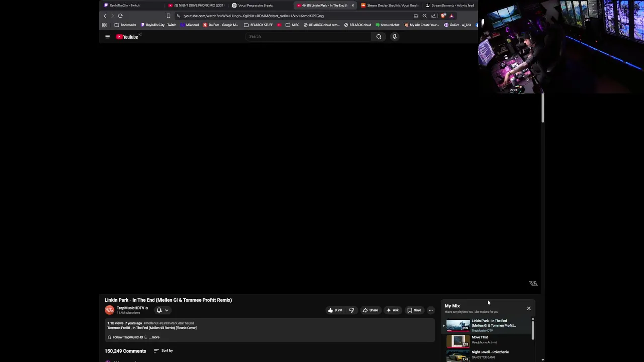
Task: Open RayInTheCity - Twitch bookmark
Action: [x=158, y=25]
